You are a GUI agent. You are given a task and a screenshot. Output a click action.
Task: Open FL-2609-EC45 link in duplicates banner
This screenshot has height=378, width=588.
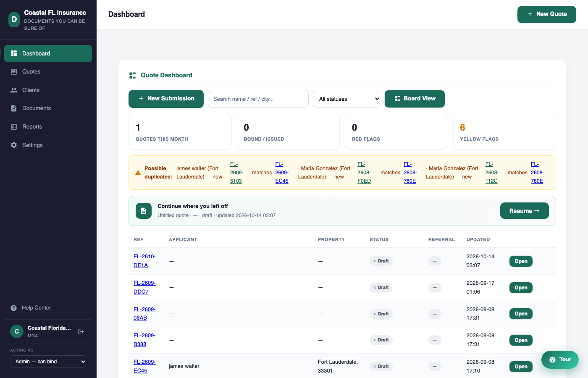coord(282,173)
